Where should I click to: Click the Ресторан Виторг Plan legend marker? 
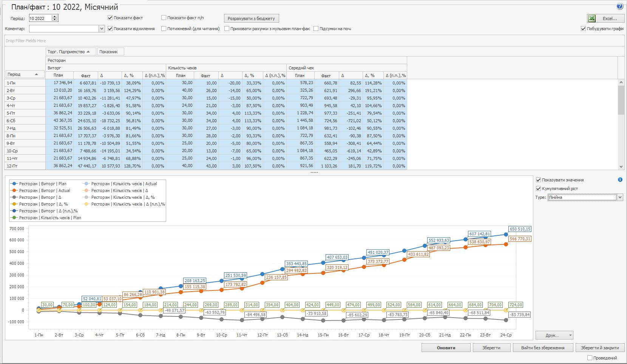coord(14,184)
